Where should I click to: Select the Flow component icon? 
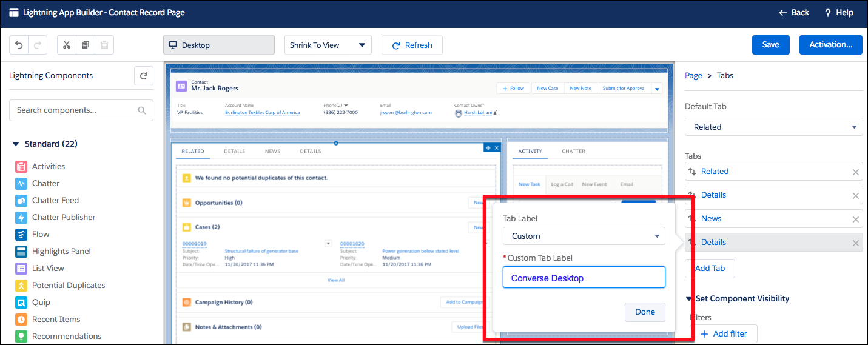click(21, 234)
